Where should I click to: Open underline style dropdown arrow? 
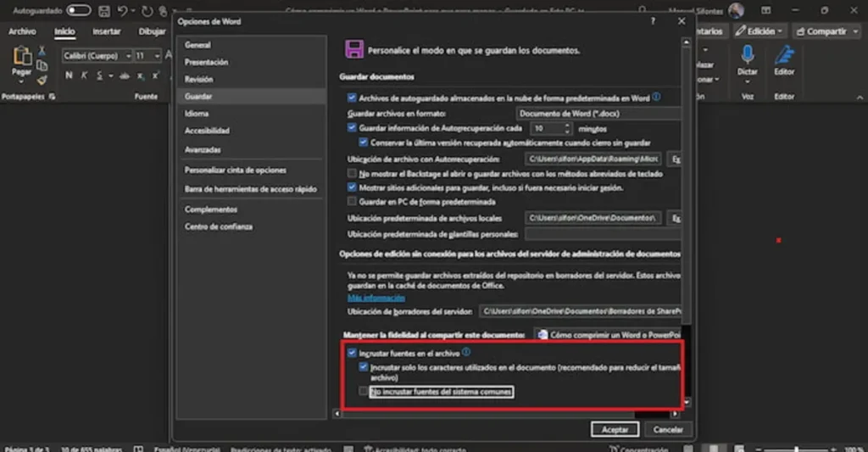(111, 75)
